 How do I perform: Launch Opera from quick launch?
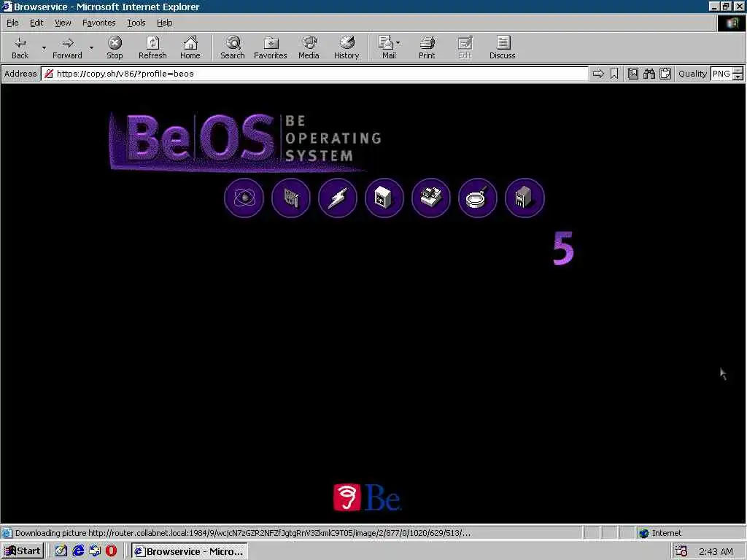111,551
